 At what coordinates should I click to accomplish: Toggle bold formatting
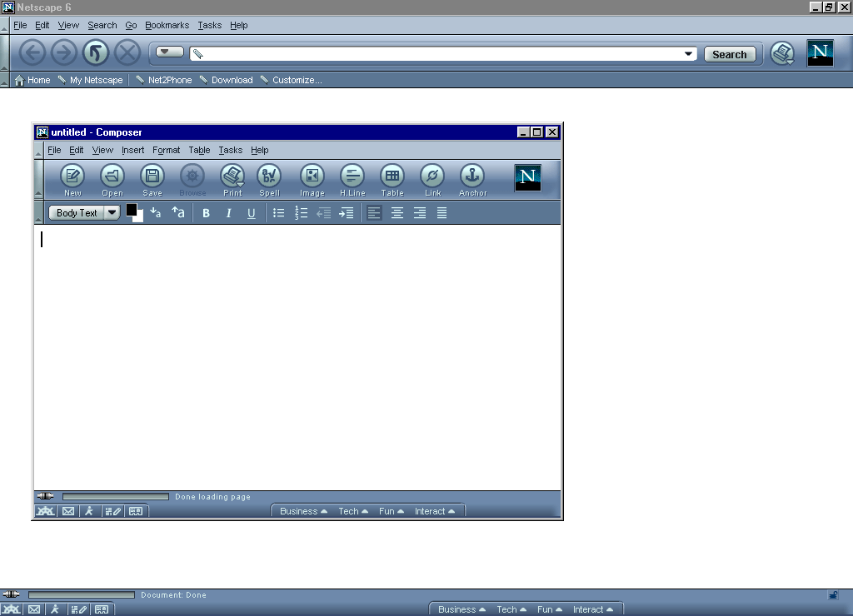(206, 212)
